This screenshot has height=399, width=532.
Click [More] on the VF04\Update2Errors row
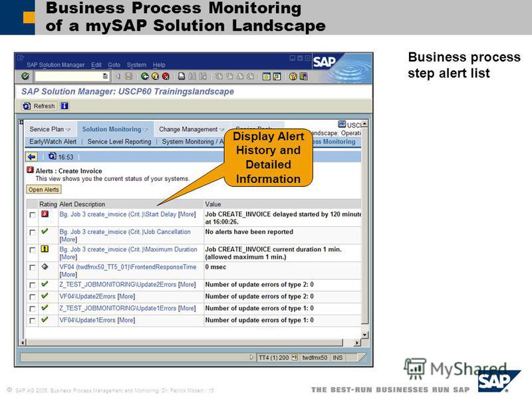(126, 296)
